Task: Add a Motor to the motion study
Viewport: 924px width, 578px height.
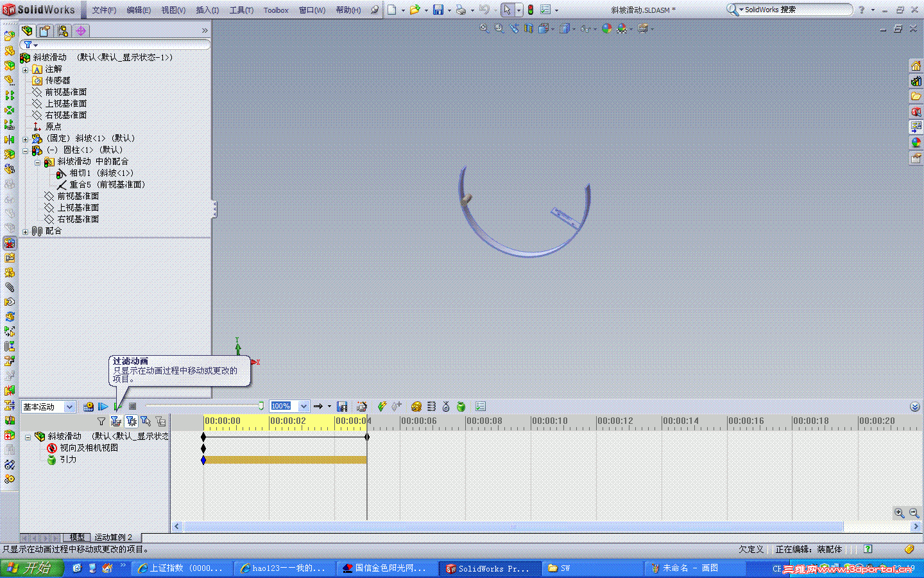Action: point(416,407)
